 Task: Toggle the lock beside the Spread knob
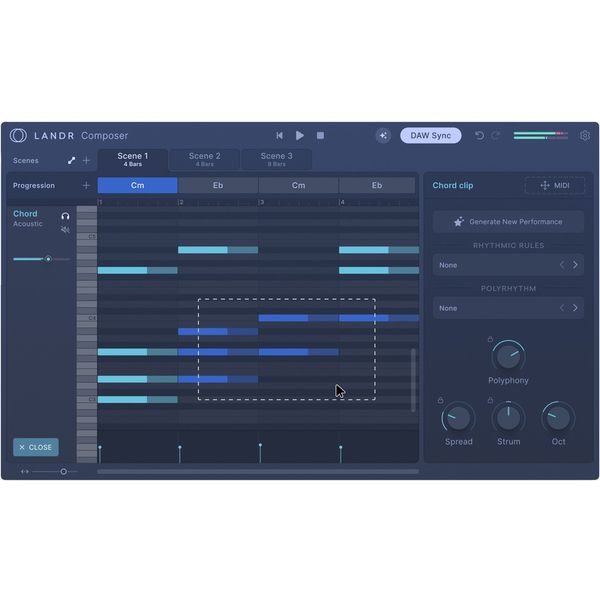tap(440, 400)
